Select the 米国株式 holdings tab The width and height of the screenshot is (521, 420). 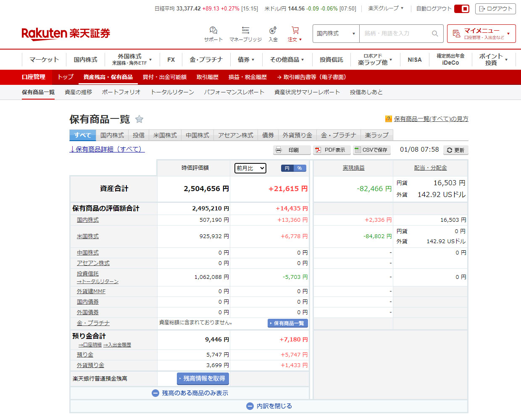coord(165,135)
